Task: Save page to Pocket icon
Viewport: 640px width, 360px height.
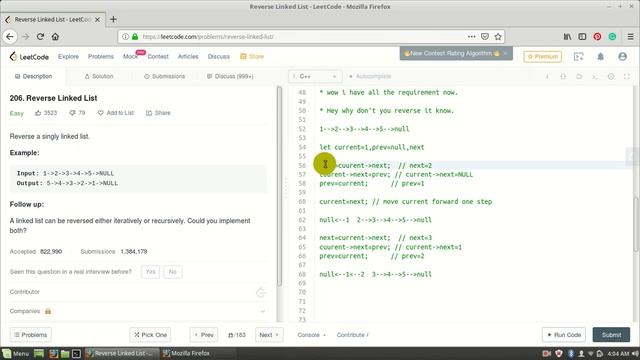Action: 485,37
